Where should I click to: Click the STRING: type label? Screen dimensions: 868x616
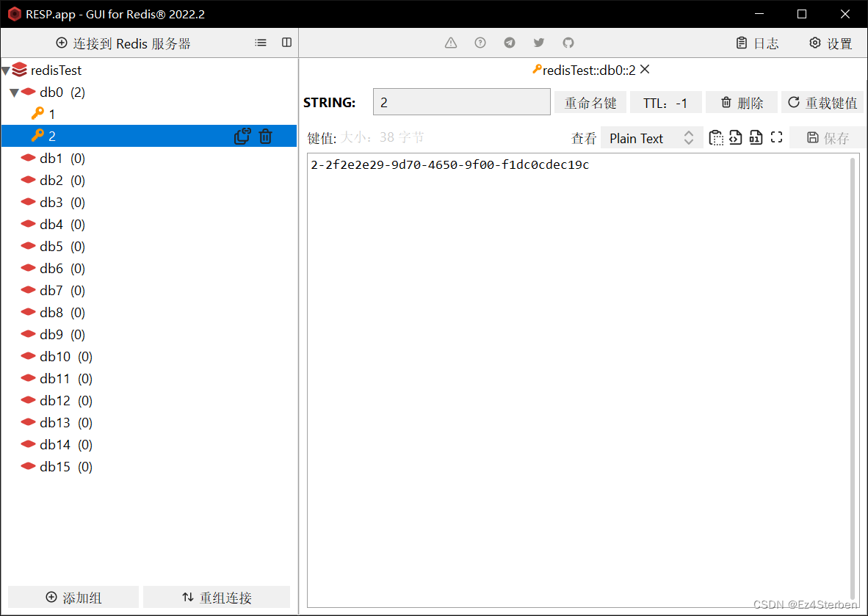coord(330,102)
